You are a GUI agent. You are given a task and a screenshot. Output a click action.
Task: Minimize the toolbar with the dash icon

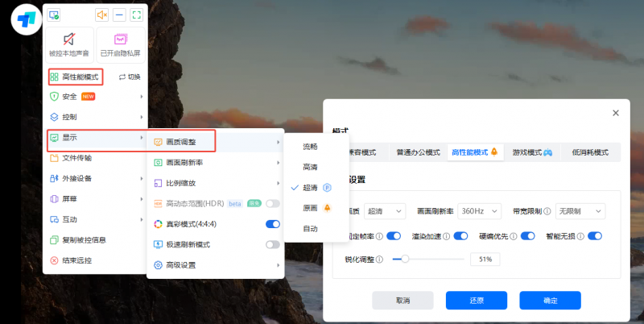119,15
